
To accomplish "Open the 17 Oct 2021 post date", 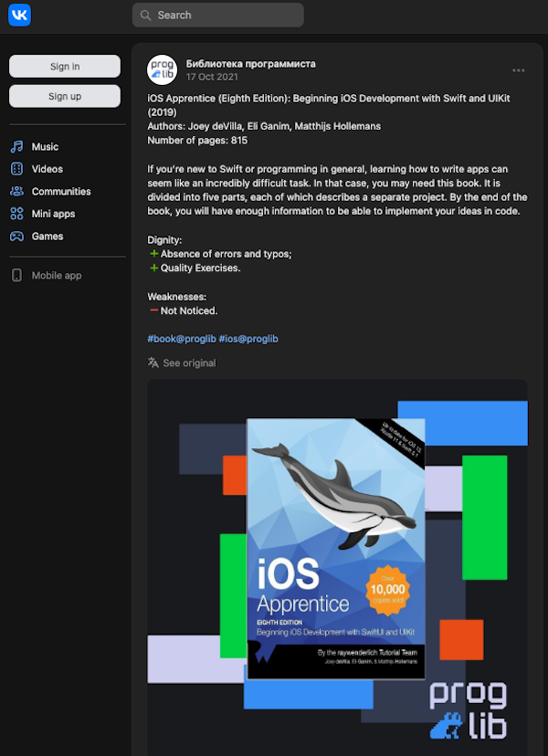I will pos(212,77).
